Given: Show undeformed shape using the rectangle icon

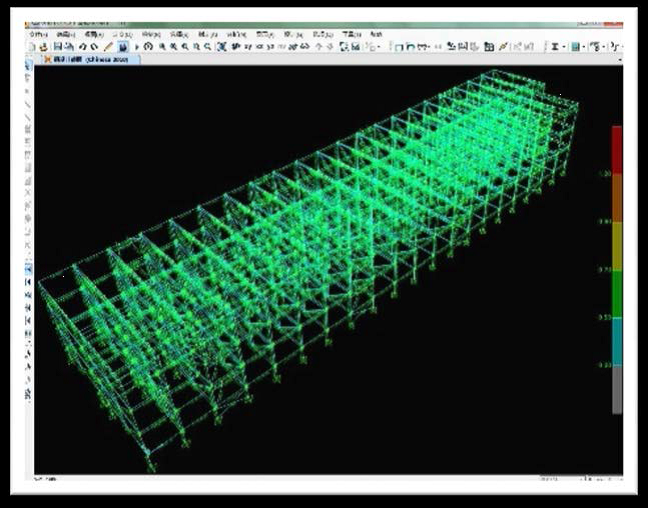Looking at the screenshot, I should pos(399,47).
